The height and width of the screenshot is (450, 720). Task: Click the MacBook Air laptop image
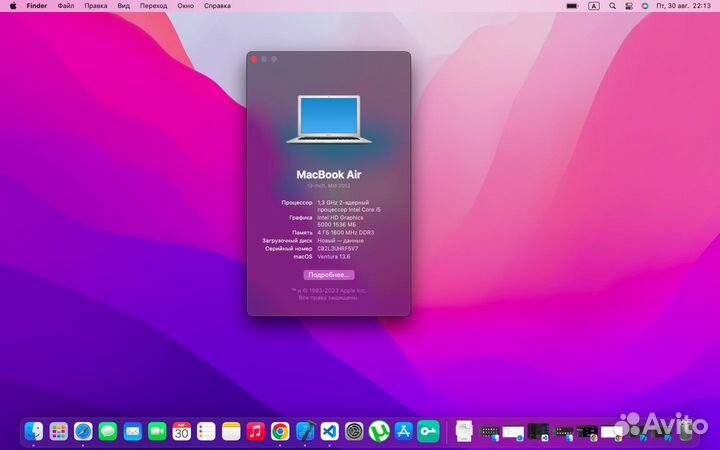click(x=329, y=119)
